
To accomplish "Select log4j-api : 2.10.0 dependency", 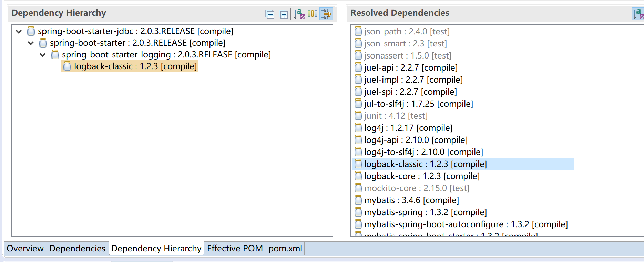I will (x=416, y=140).
